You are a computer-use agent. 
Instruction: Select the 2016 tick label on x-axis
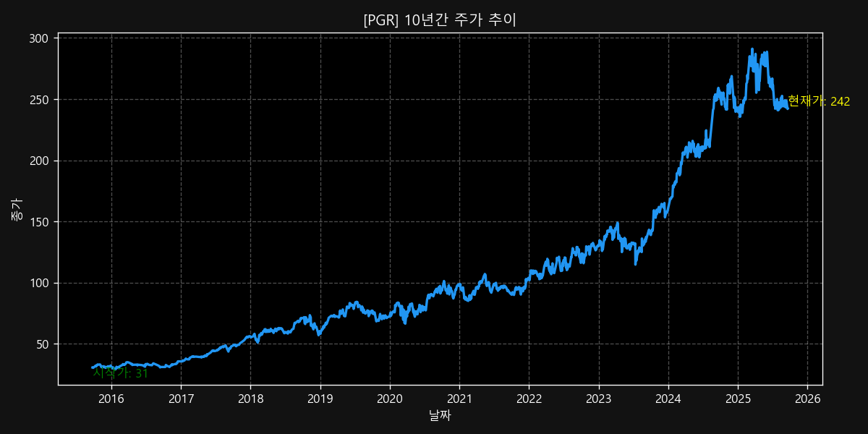click(x=111, y=398)
